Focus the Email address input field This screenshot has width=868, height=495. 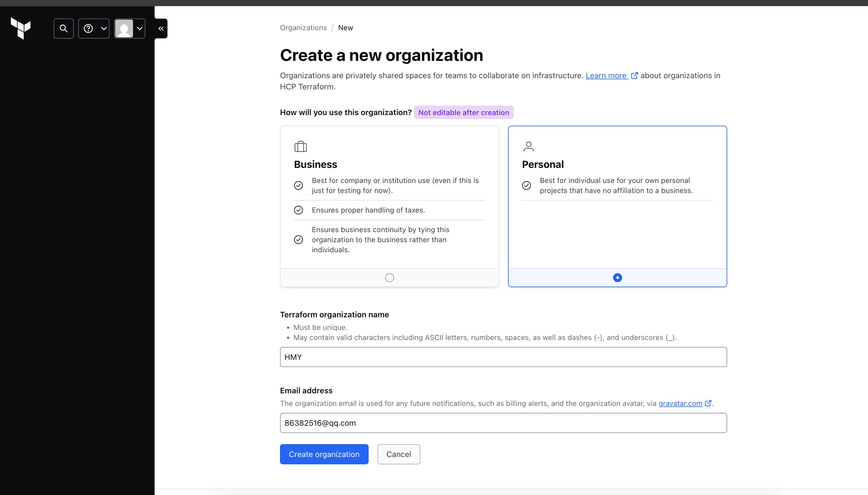click(503, 423)
